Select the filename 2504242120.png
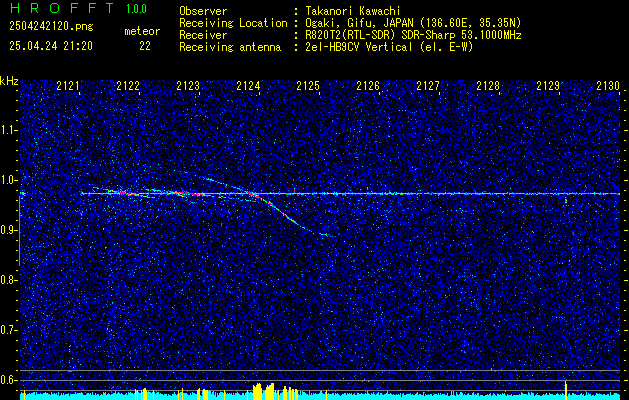Image resolution: width=629 pixels, height=400 pixels. [51, 26]
